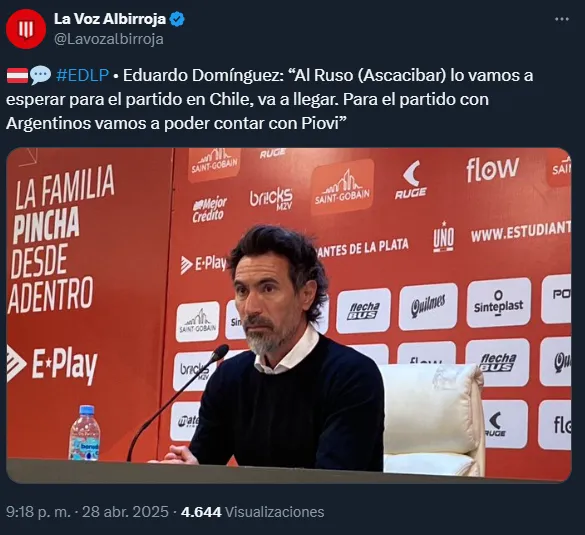Click the Sinteplast sponsor logo
585x535 pixels.
tap(498, 303)
